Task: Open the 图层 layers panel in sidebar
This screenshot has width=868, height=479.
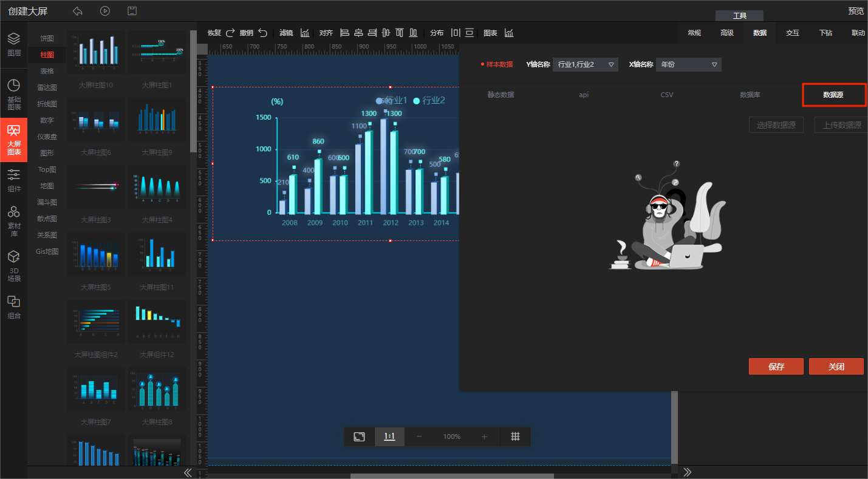Action: (x=13, y=44)
